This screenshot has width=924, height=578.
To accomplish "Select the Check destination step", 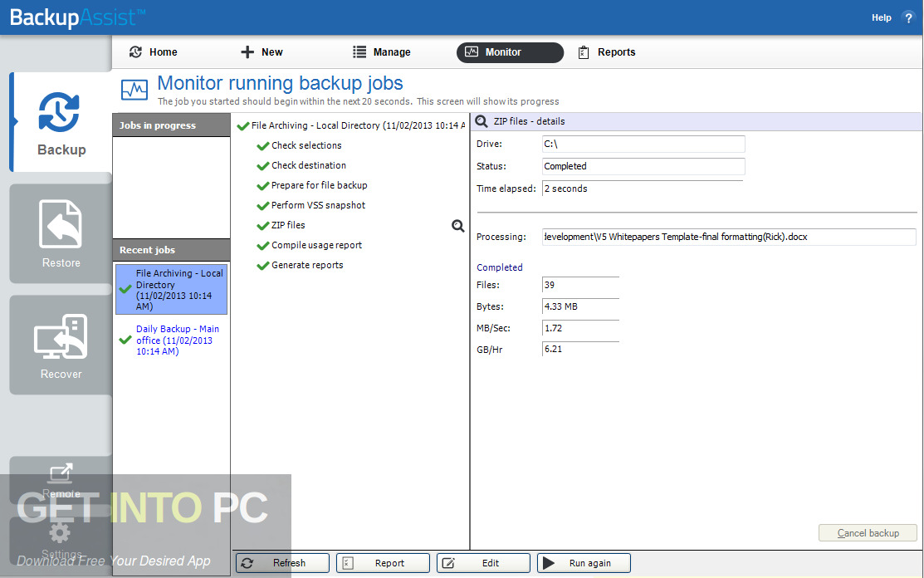I will click(x=309, y=165).
